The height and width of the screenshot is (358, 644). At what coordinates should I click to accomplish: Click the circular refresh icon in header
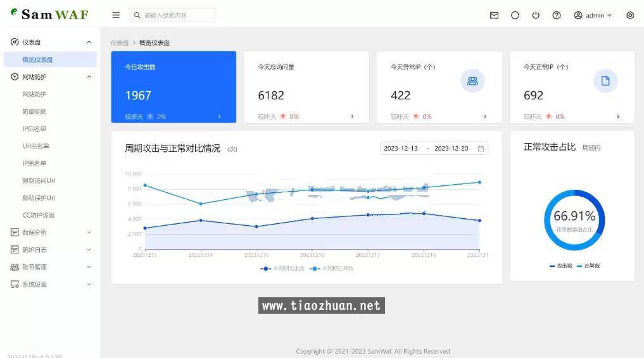[x=515, y=15]
